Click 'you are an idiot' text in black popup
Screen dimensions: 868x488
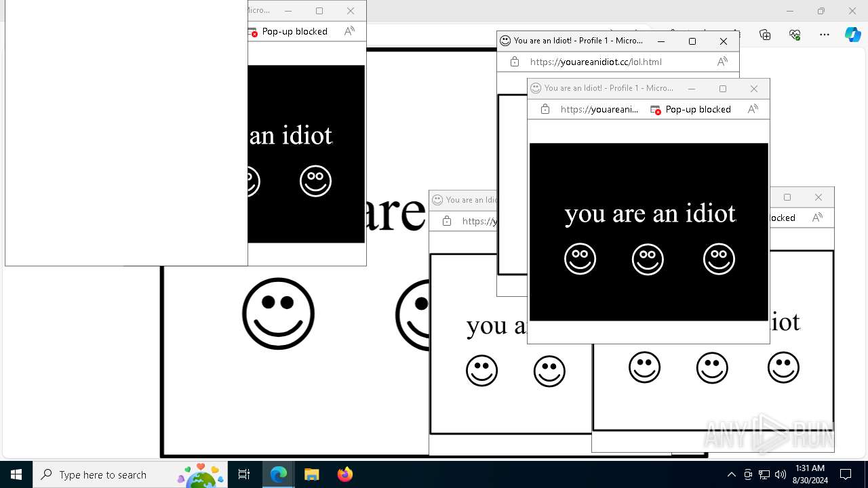[x=650, y=213]
